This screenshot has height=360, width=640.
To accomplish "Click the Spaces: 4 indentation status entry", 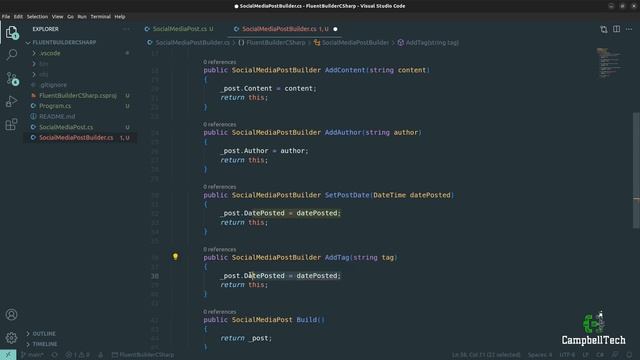I will (x=540, y=355).
